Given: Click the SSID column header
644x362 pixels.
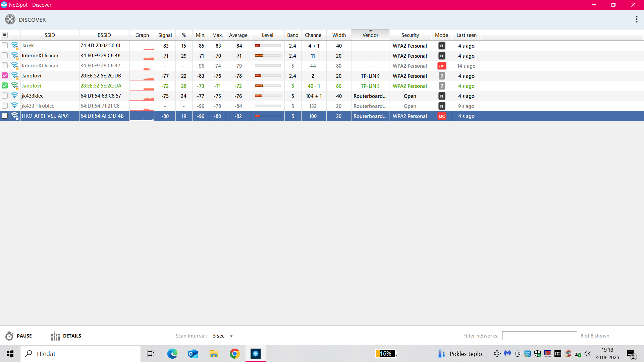Looking at the screenshot, I should 50,35.
